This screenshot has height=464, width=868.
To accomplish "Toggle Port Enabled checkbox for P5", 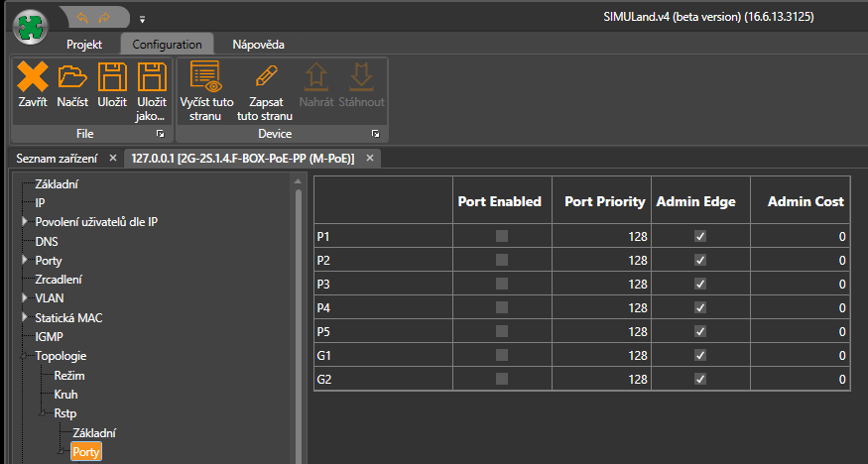I will coord(502,331).
